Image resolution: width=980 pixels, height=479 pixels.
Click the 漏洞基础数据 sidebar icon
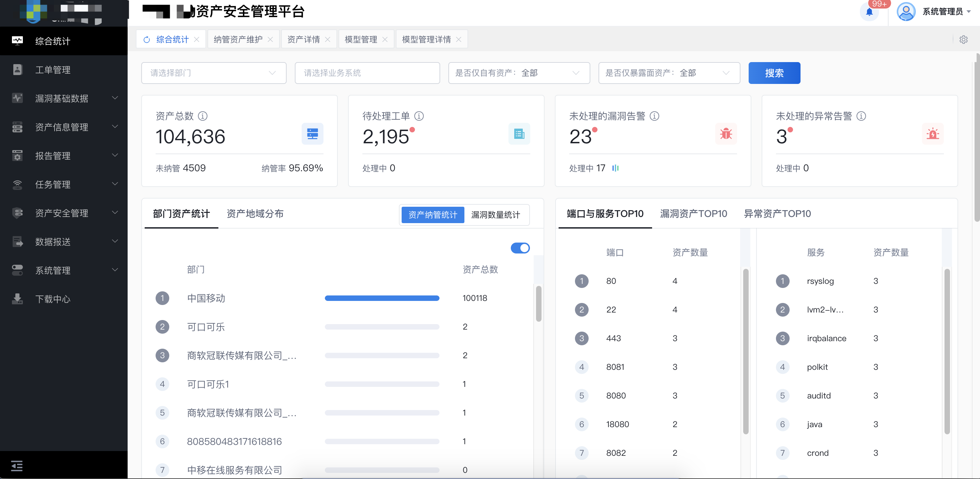(17, 98)
